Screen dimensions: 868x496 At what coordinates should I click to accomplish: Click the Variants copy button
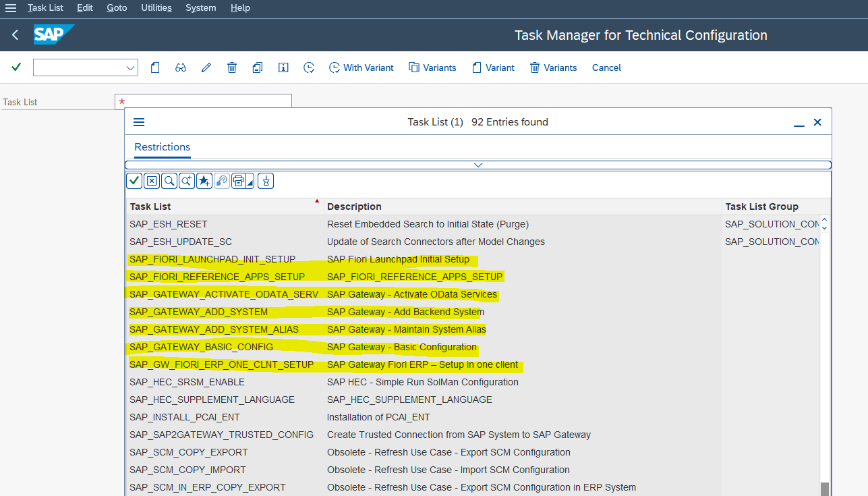(x=432, y=67)
